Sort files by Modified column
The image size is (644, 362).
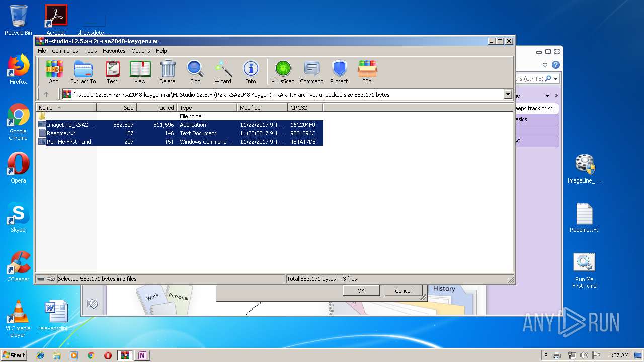tap(262, 107)
